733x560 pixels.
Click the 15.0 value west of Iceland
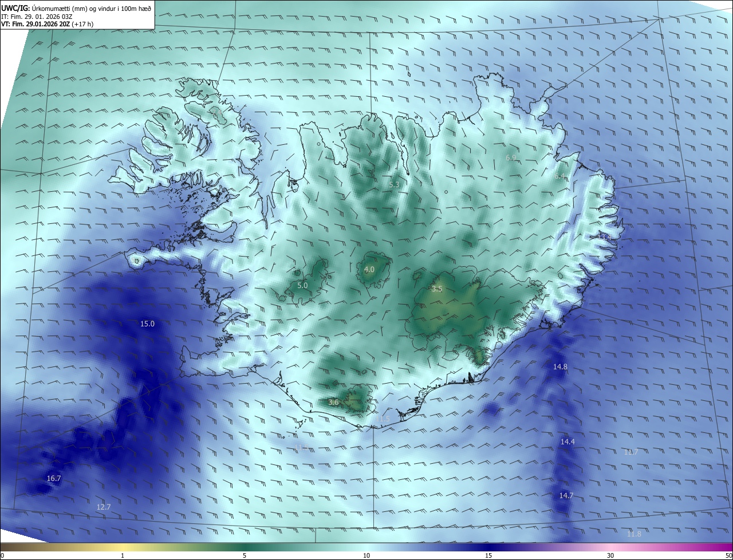[x=147, y=324]
